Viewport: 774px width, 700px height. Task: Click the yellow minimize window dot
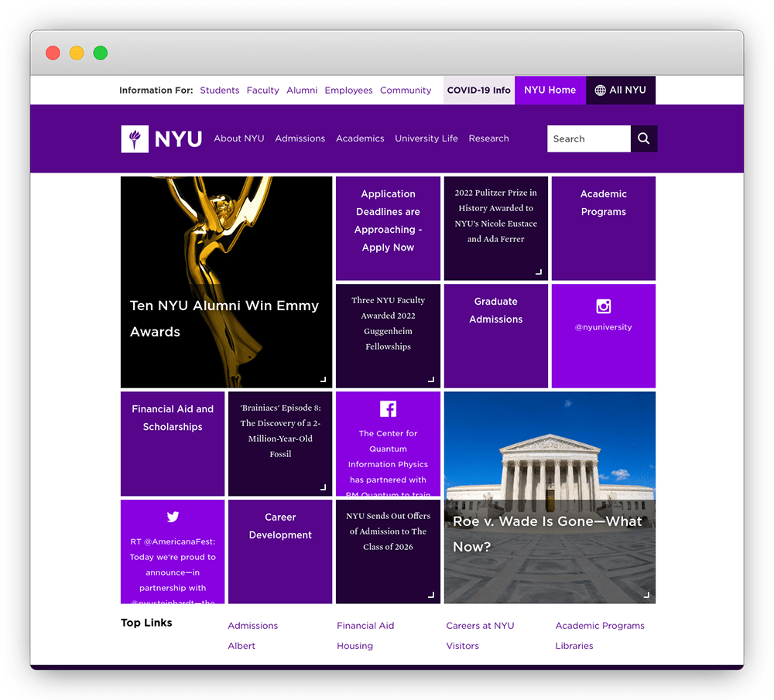[77, 53]
